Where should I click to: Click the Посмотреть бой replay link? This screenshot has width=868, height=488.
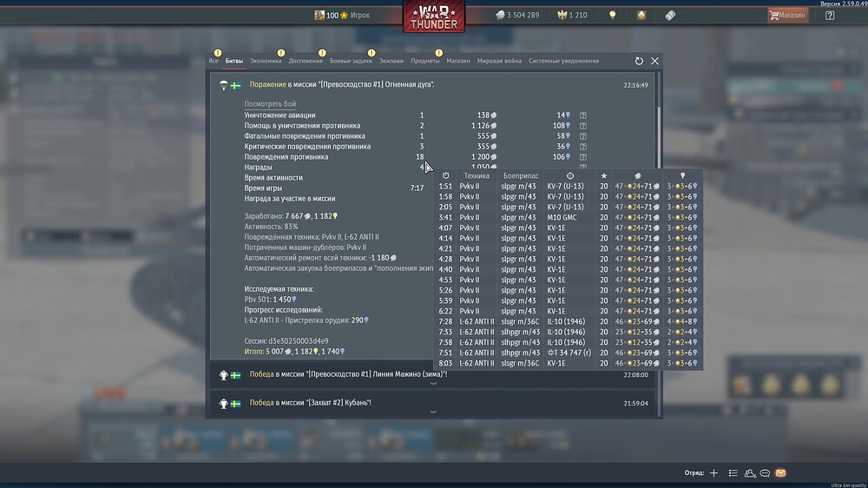270,103
